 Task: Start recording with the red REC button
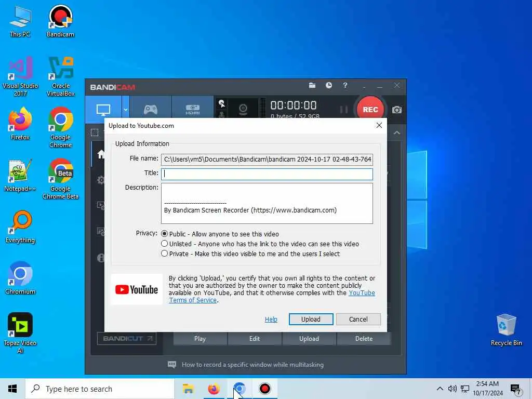[x=370, y=109]
